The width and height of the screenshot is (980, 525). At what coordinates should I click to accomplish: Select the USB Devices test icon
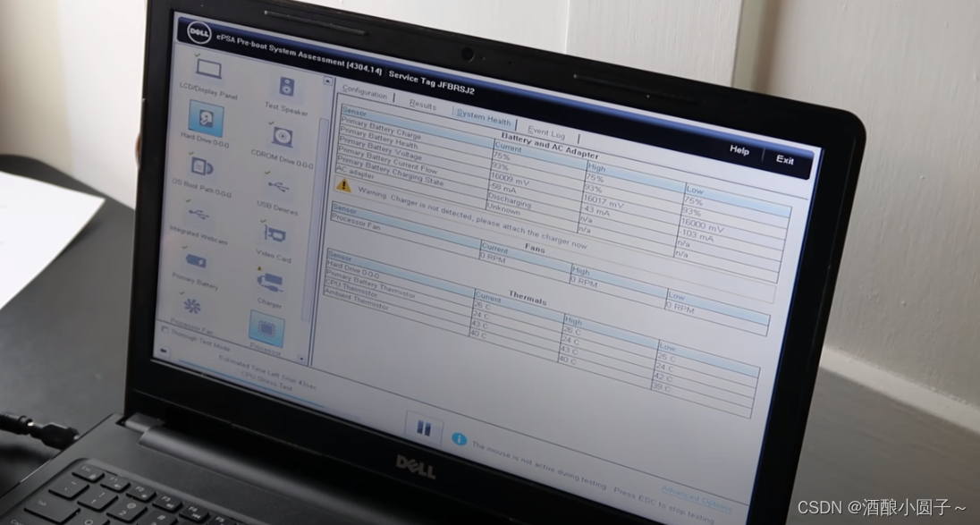coord(278,186)
